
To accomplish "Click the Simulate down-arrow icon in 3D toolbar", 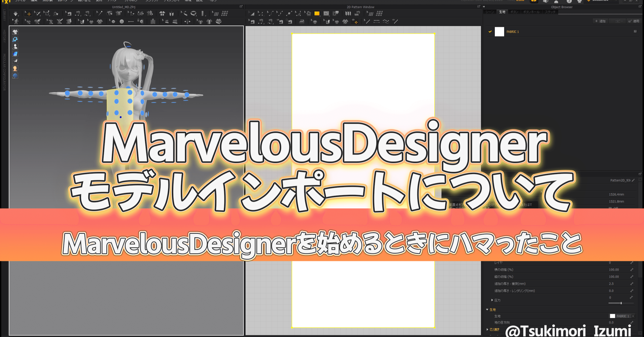I will 16,14.
